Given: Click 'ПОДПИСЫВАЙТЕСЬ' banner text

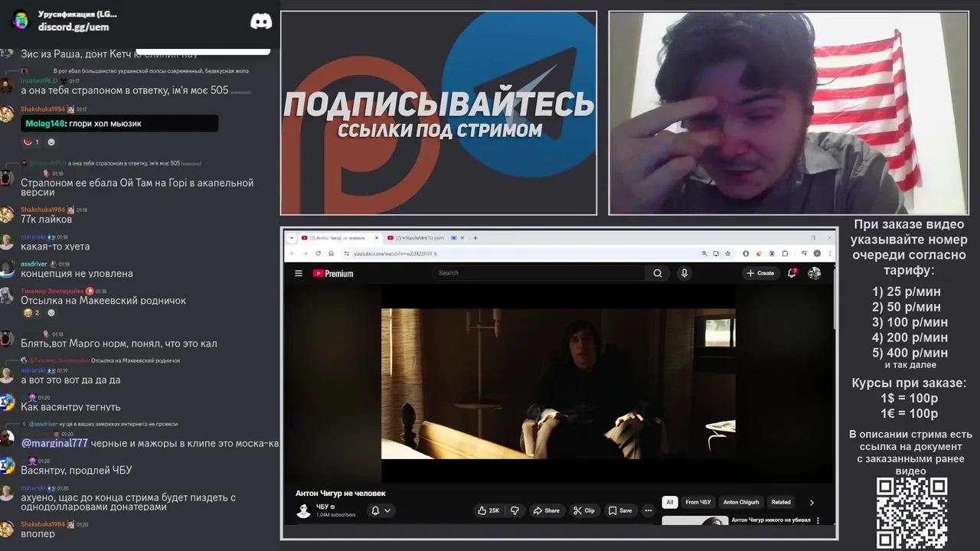Looking at the screenshot, I should pyautogui.click(x=439, y=104).
